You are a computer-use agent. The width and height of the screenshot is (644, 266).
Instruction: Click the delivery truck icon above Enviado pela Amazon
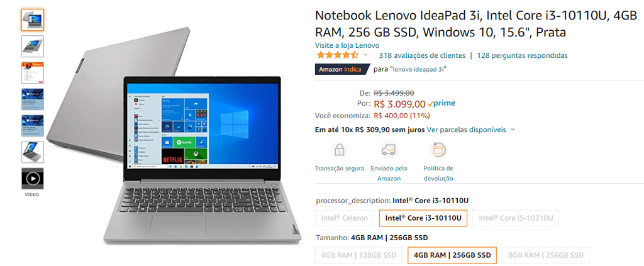389,150
